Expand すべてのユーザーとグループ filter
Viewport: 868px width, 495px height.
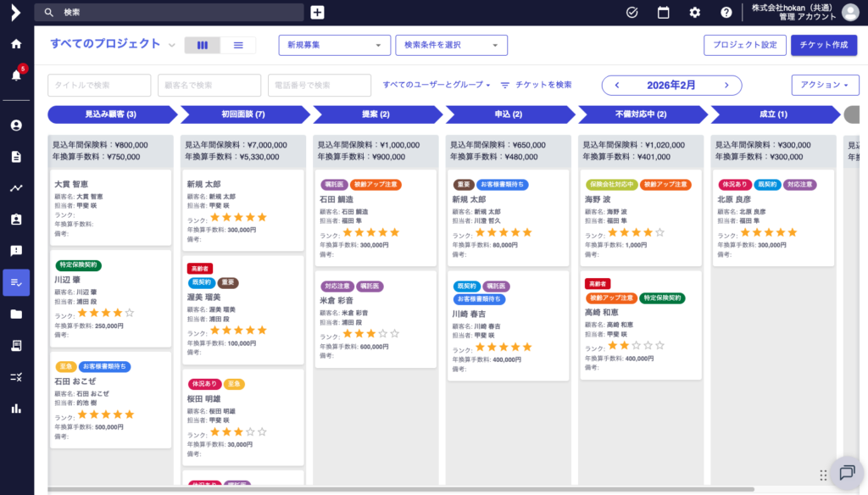click(x=437, y=85)
